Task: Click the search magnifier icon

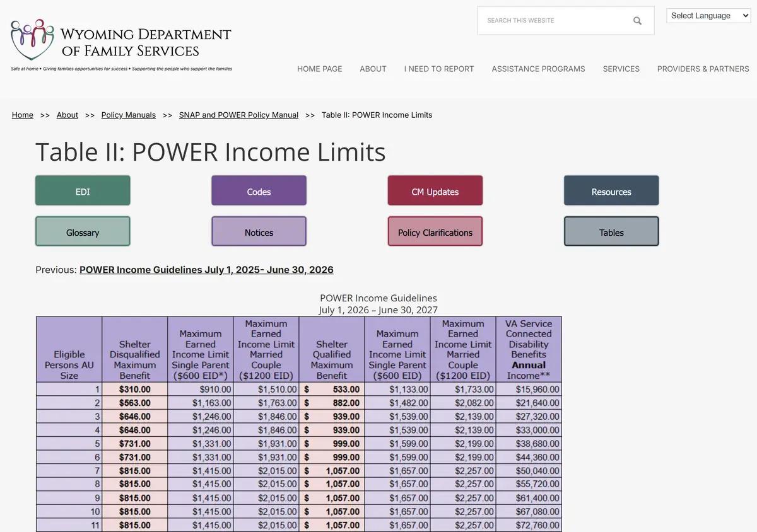Action: [x=637, y=21]
